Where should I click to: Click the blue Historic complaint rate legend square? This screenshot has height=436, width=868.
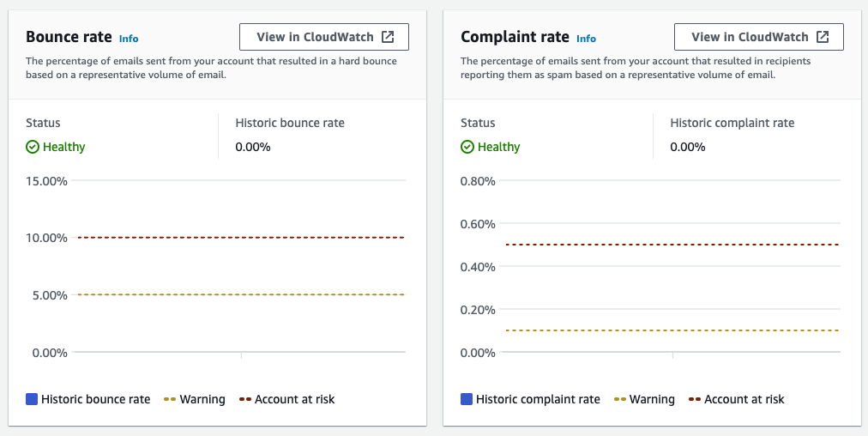[x=467, y=399]
